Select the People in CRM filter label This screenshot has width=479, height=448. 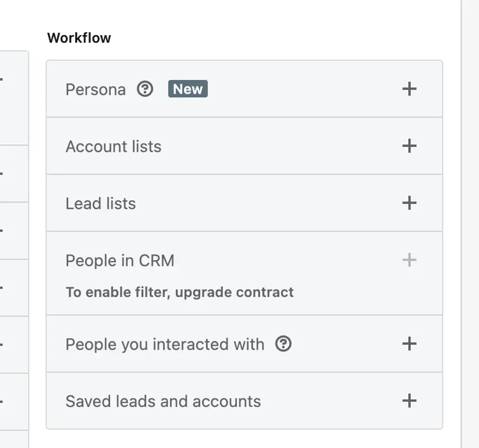pos(120,260)
